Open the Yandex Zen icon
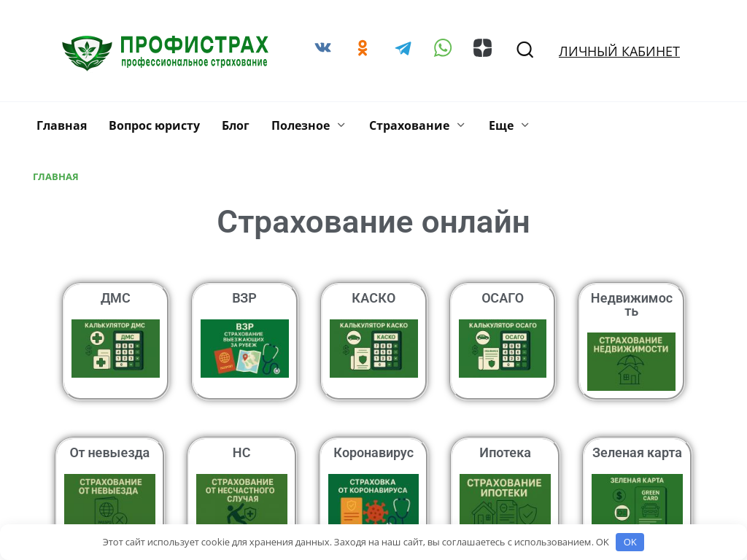This screenshot has width=747, height=560. (x=482, y=48)
